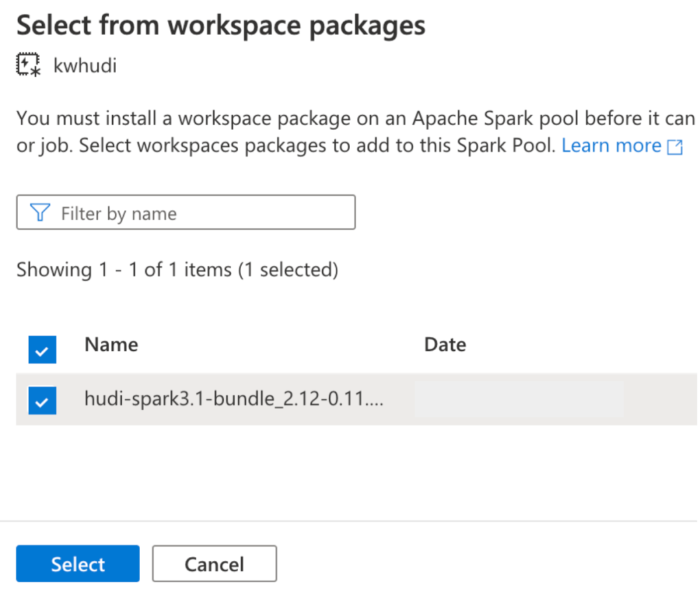Click the external link icon beside Learn more
Viewport: 700px width, 592px height.
coord(675,147)
